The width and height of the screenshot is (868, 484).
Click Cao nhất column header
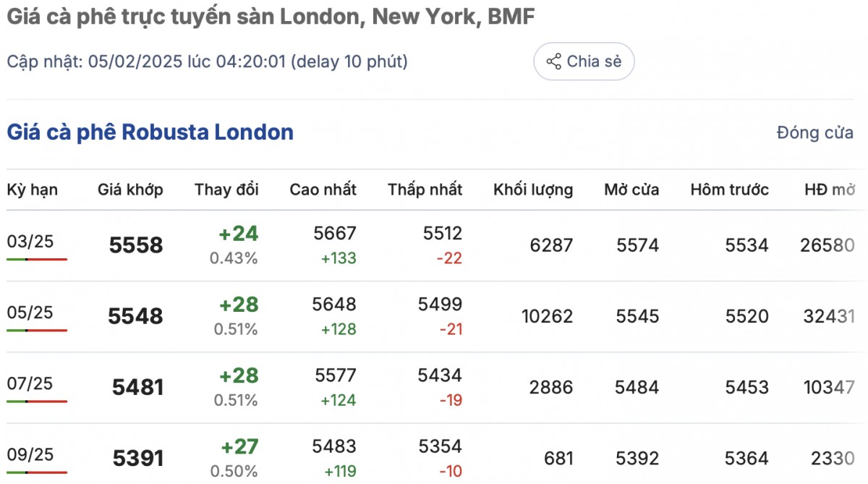coord(323,190)
